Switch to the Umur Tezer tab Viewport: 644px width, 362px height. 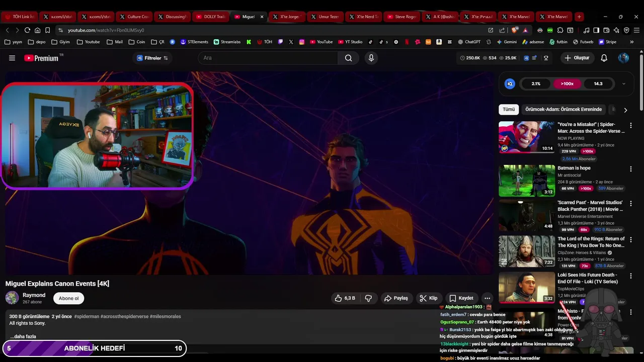pos(325,17)
